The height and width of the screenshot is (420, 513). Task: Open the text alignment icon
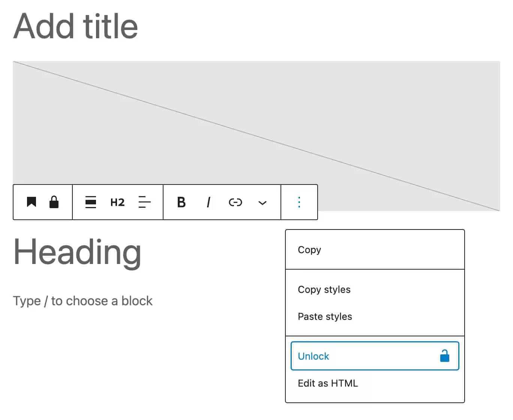144,202
